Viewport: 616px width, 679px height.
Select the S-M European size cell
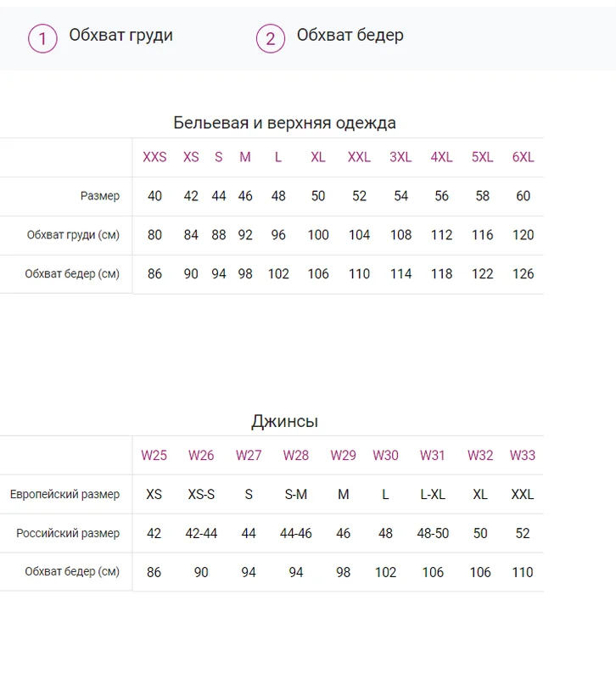(x=295, y=494)
